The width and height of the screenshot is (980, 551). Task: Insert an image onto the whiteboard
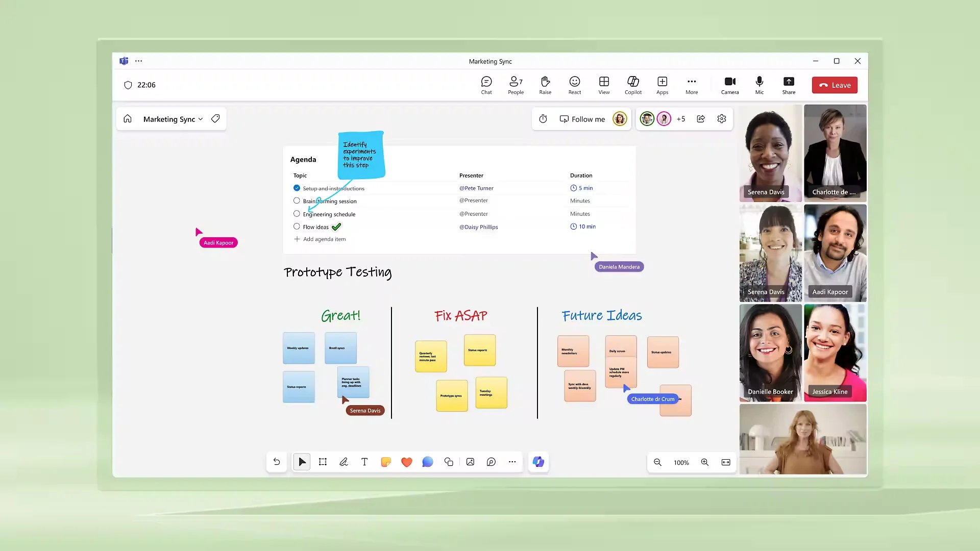[x=470, y=462]
